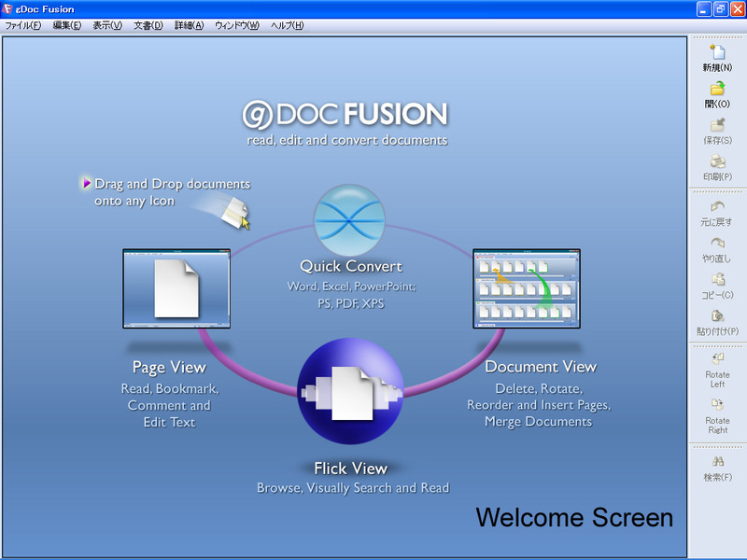
Task: Click 'PS, PDF, XPS' text
Action: pyautogui.click(x=351, y=303)
